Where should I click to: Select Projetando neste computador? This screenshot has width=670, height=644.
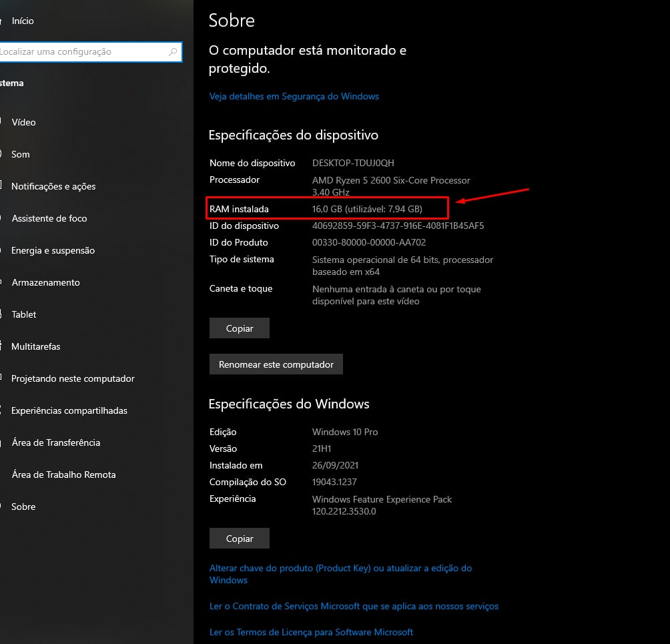click(73, 378)
